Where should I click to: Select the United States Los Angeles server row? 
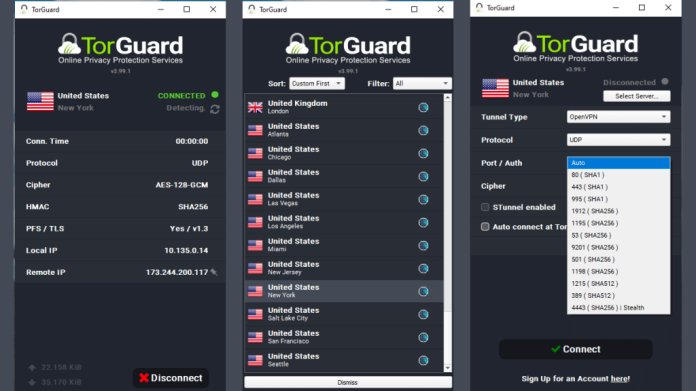[x=344, y=222]
